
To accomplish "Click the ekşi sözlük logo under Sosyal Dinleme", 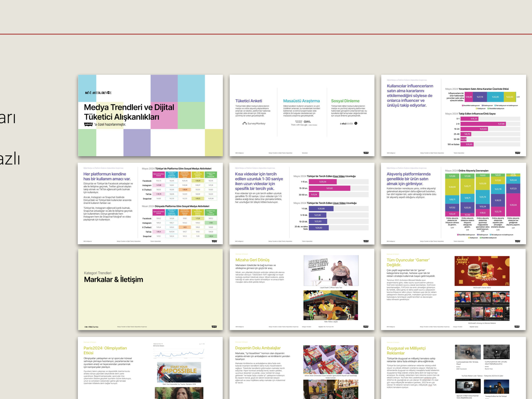I will click(x=346, y=124).
